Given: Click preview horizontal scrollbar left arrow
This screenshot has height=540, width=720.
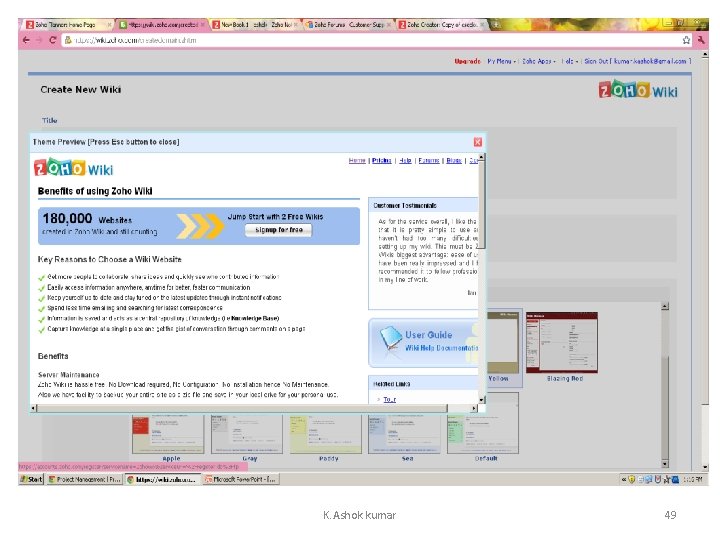Looking at the screenshot, I should click(x=34, y=408).
